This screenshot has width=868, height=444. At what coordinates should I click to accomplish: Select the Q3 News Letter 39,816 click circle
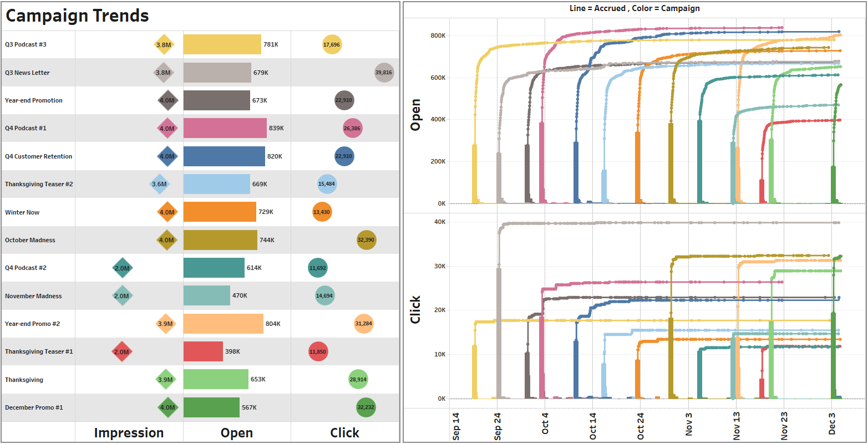[x=384, y=73]
